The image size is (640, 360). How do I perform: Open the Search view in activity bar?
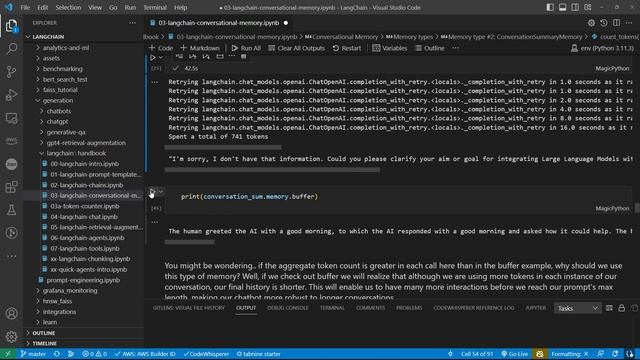[x=11, y=49]
